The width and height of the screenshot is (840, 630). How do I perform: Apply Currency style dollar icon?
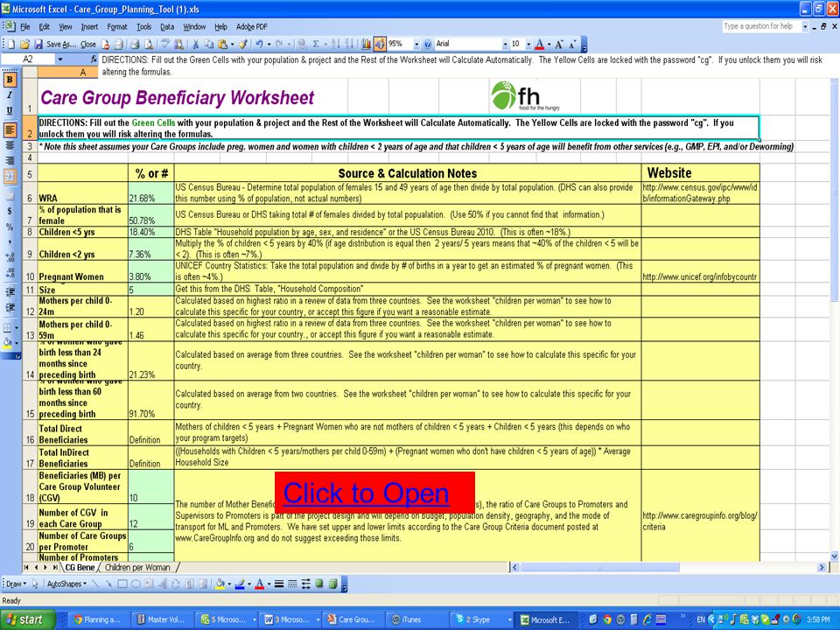click(9, 211)
